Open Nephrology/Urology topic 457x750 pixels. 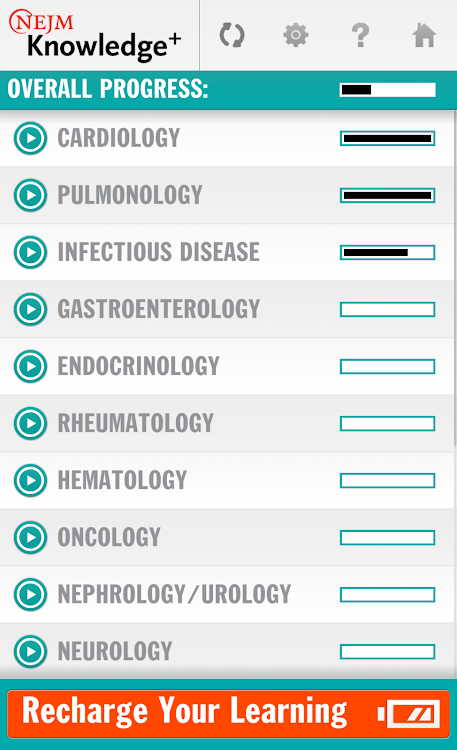click(227, 595)
